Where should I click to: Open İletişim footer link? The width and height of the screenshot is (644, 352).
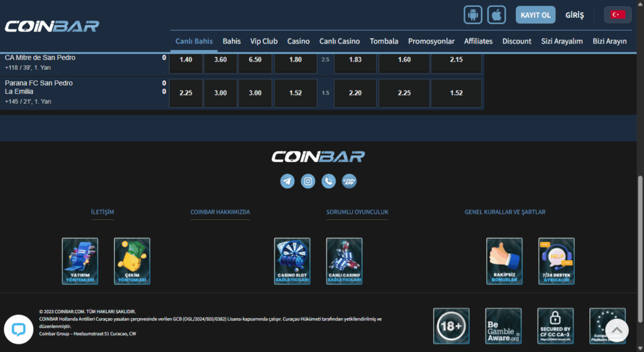tap(103, 212)
